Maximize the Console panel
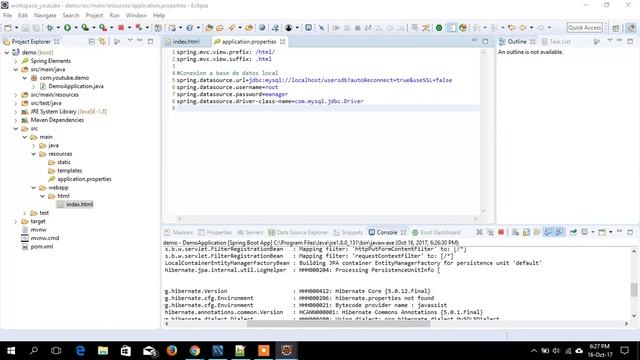The height and width of the screenshot is (360, 640). (630, 232)
